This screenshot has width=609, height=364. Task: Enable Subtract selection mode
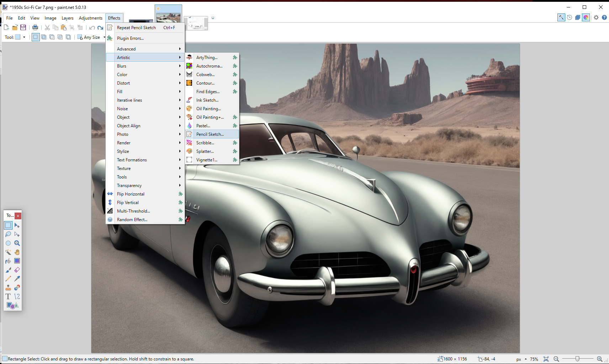pyautogui.click(x=52, y=37)
